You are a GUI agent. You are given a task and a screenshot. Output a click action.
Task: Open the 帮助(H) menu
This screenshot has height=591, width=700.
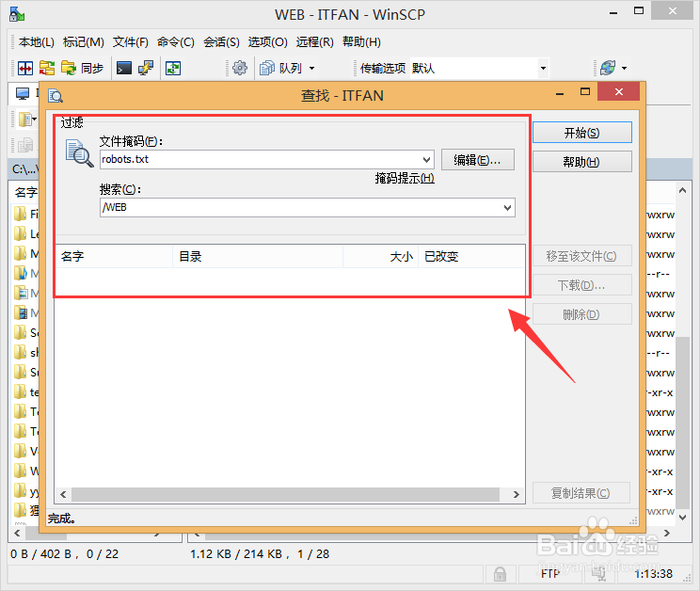[x=361, y=42]
